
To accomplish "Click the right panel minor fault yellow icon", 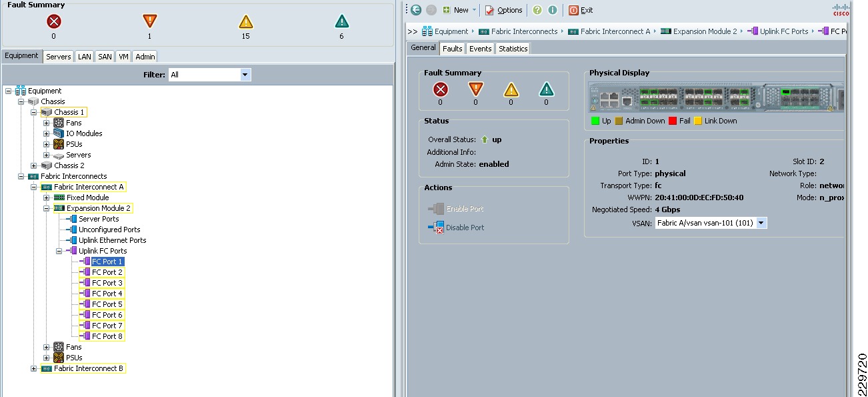I will 511,89.
